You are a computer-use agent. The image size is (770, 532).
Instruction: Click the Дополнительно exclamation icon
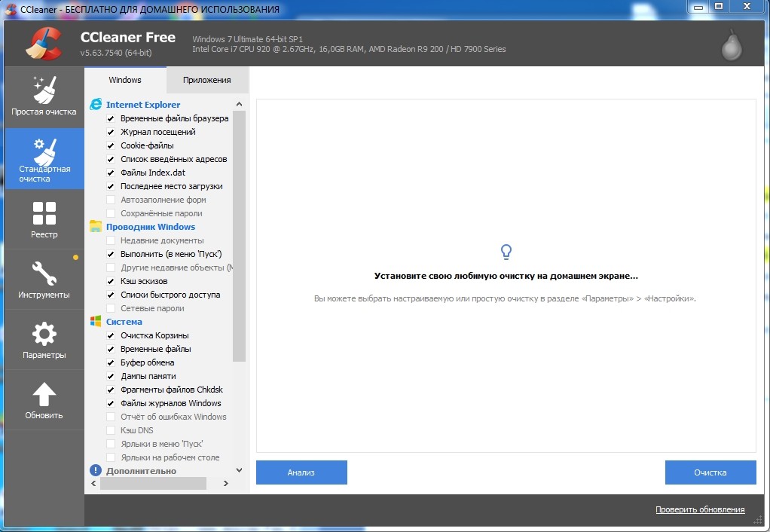coord(95,470)
